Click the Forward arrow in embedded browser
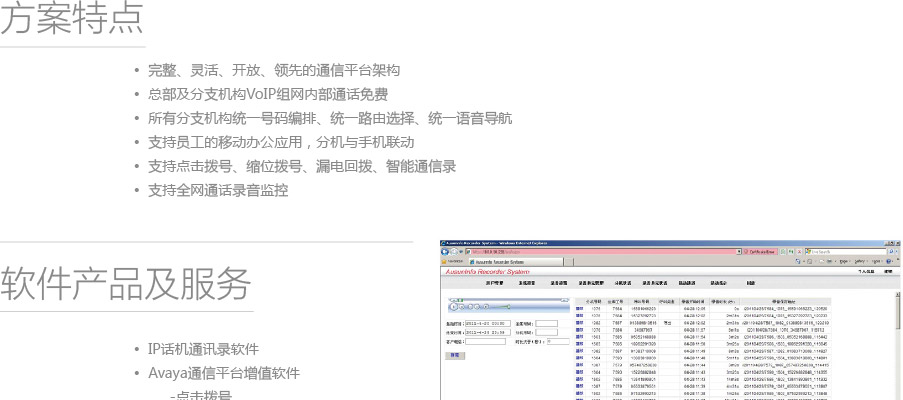This screenshot has width=903, height=400. pos(454,253)
